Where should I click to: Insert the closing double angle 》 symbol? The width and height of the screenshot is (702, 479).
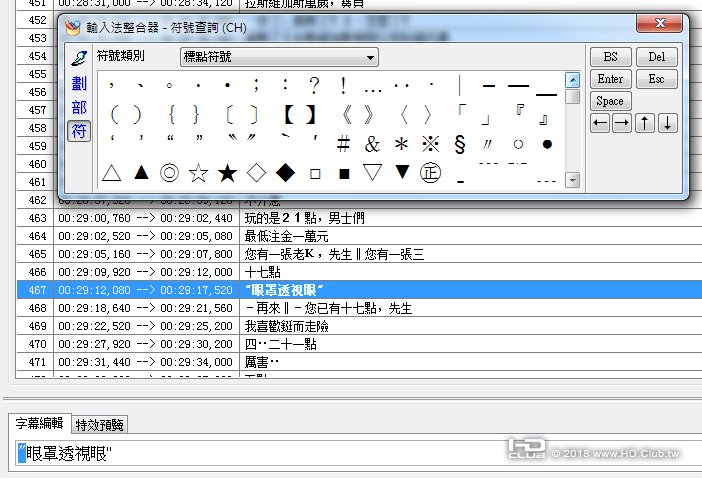point(368,115)
